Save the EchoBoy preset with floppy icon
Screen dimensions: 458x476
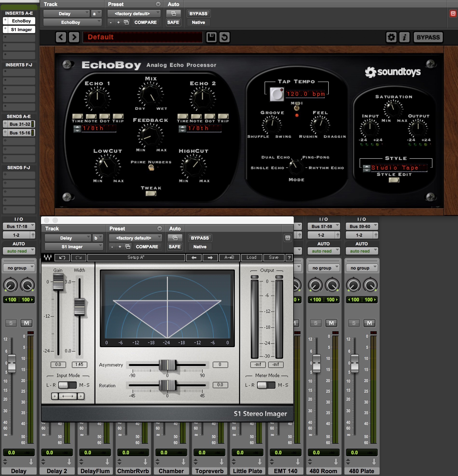[211, 37]
